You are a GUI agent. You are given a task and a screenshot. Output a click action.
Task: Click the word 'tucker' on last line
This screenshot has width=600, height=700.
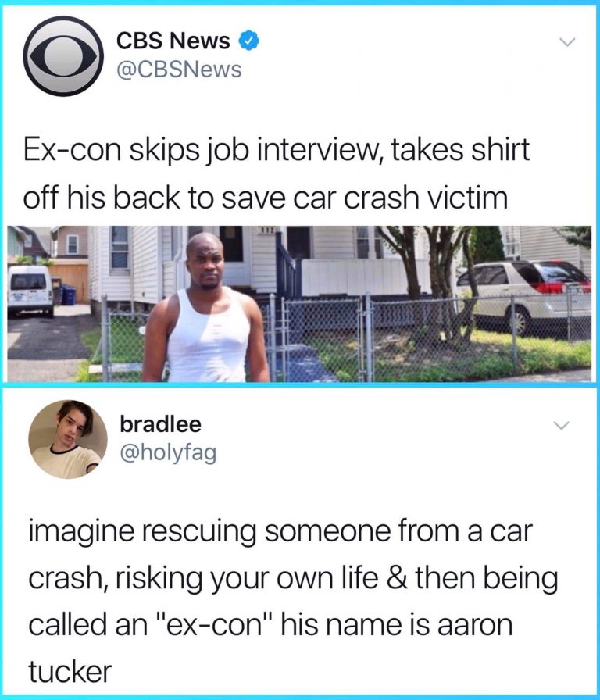pyautogui.click(x=70, y=670)
